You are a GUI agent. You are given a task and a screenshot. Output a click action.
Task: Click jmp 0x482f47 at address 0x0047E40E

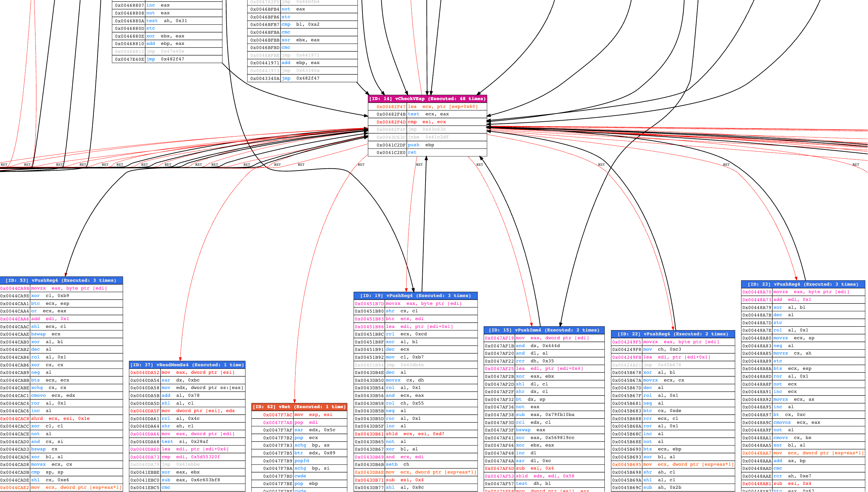click(x=167, y=59)
